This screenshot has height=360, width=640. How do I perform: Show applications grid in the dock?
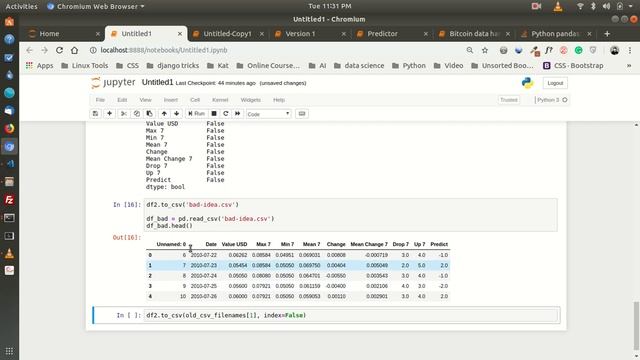coord(9,351)
